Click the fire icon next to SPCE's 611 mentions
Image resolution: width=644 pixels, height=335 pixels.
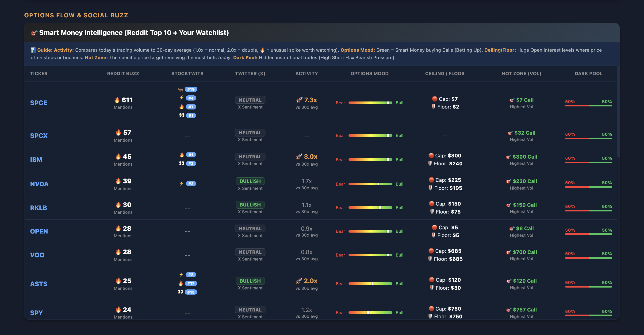click(x=117, y=100)
